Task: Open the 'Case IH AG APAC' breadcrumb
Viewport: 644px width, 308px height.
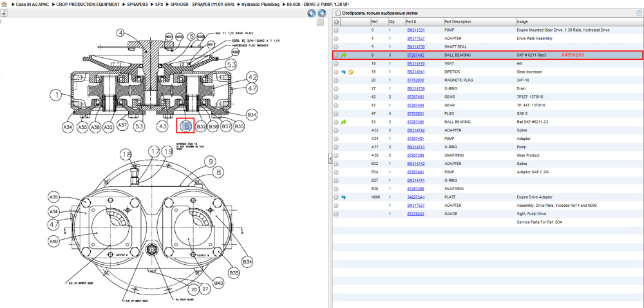Action: [31, 4]
